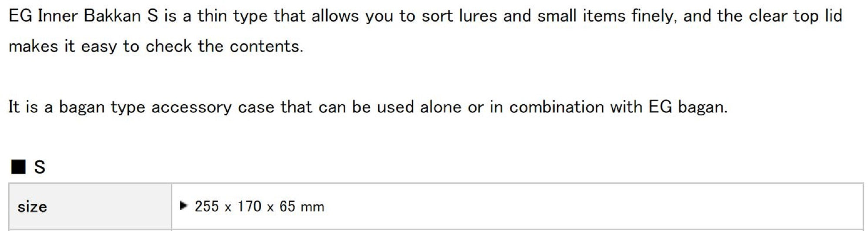Click the black square bullet beside S
868x231 pixels.
pos(18,166)
